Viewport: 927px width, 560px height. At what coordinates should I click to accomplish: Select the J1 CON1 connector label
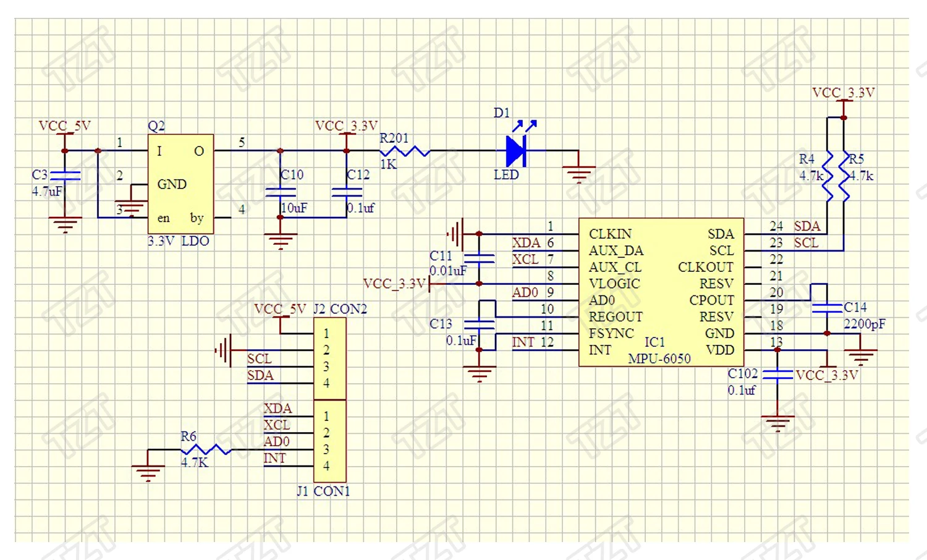323,491
